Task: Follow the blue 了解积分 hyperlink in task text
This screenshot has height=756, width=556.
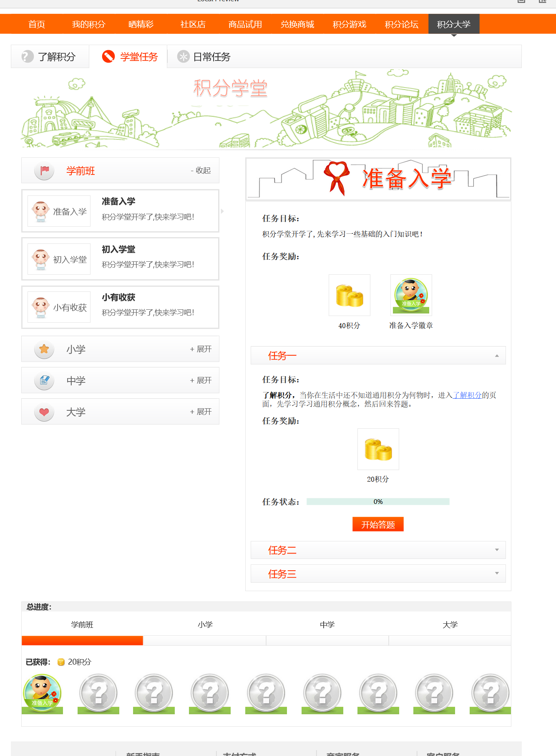Action: 467,395
